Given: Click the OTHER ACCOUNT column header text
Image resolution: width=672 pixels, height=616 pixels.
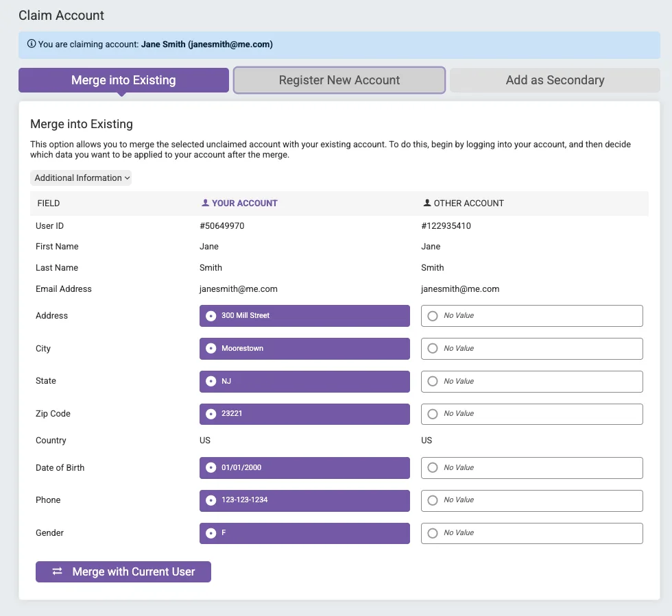Looking at the screenshot, I should click(x=468, y=203).
